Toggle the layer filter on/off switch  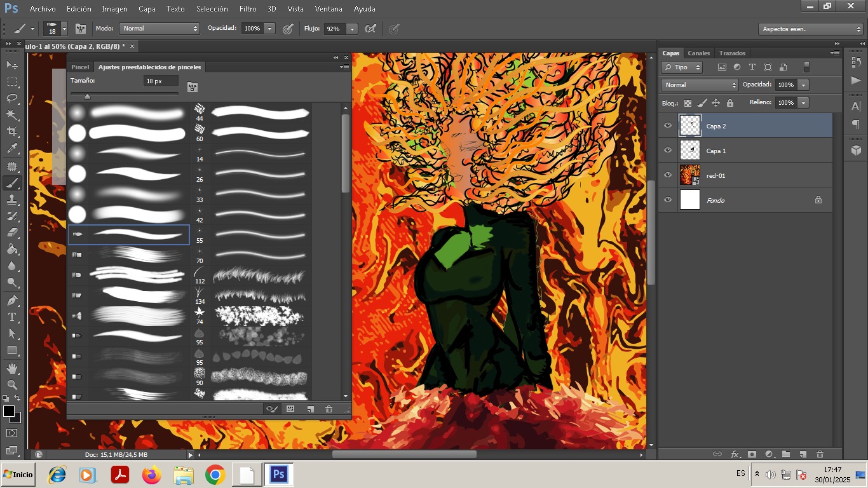click(806, 67)
